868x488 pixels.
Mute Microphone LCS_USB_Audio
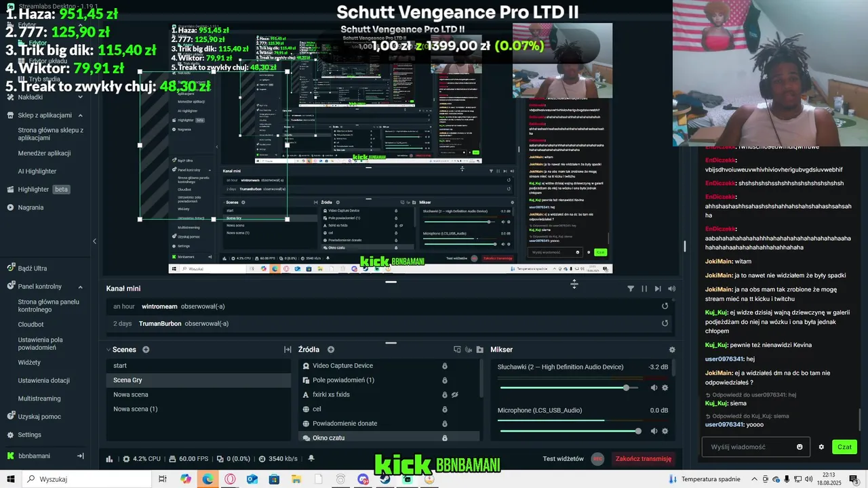point(654,431)
